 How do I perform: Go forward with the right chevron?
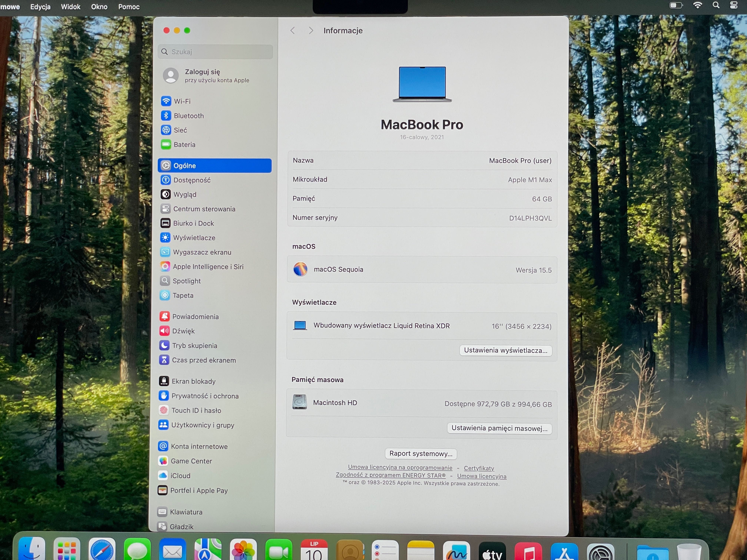tap(311, 31)
